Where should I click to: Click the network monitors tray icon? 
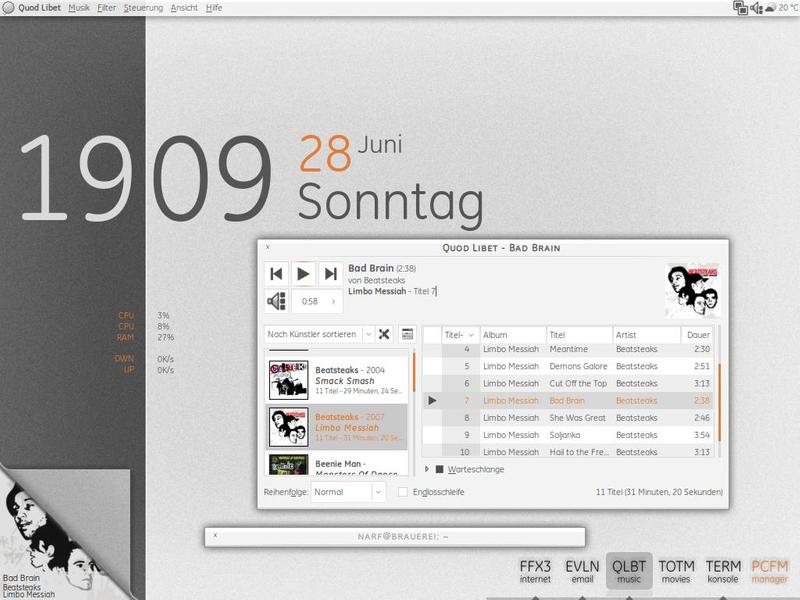[x=740, y=8]
